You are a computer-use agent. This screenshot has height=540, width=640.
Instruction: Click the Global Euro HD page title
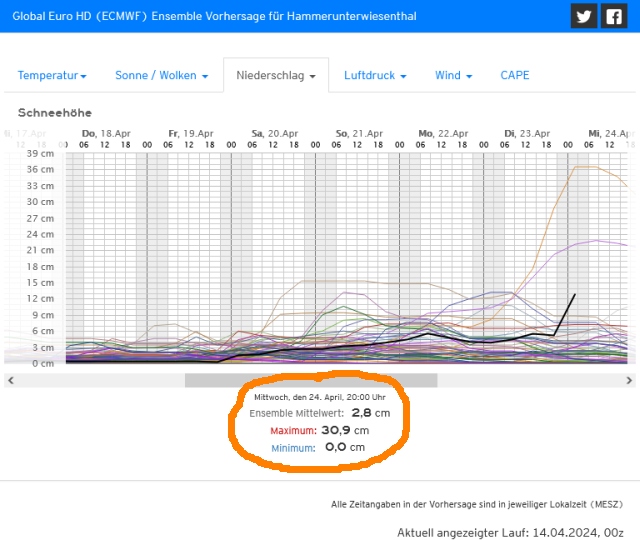214,17
